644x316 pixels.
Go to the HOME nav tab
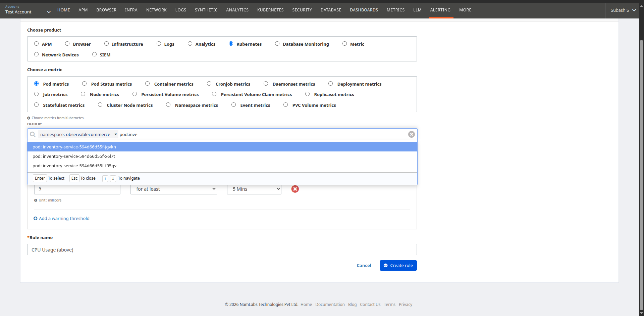pos(64,10)
